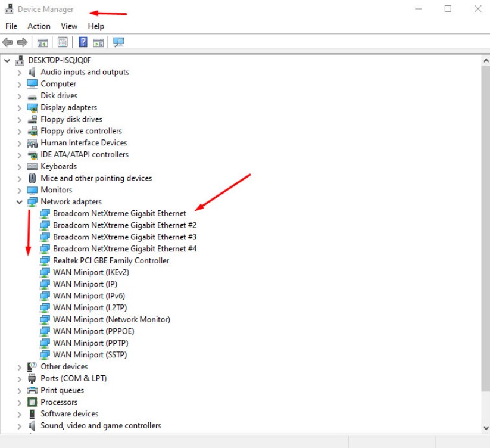Open the View menu

69,26
